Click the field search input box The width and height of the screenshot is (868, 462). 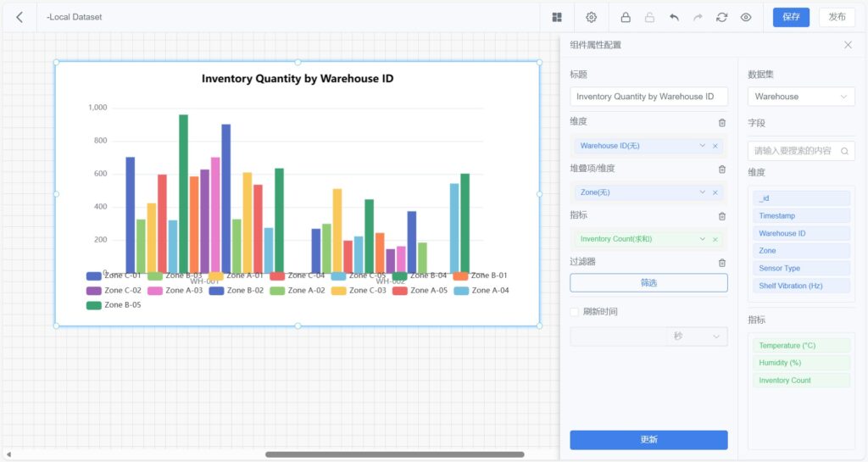pos(794,151)
